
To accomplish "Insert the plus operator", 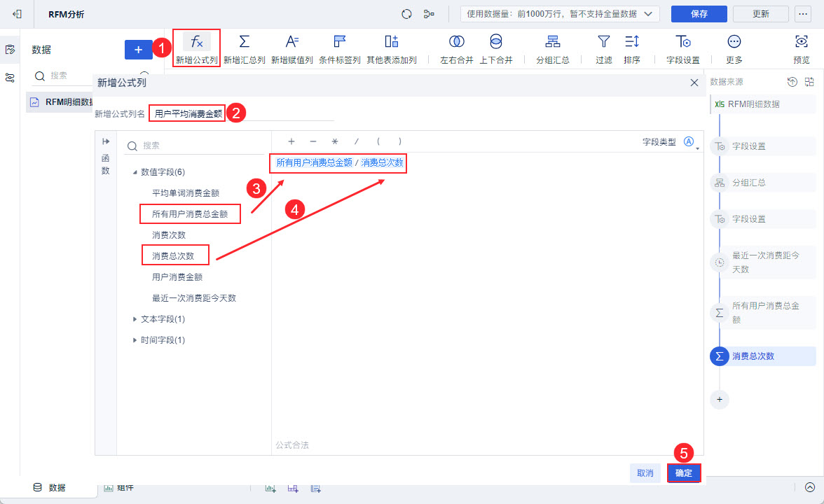I will point(291,141).
